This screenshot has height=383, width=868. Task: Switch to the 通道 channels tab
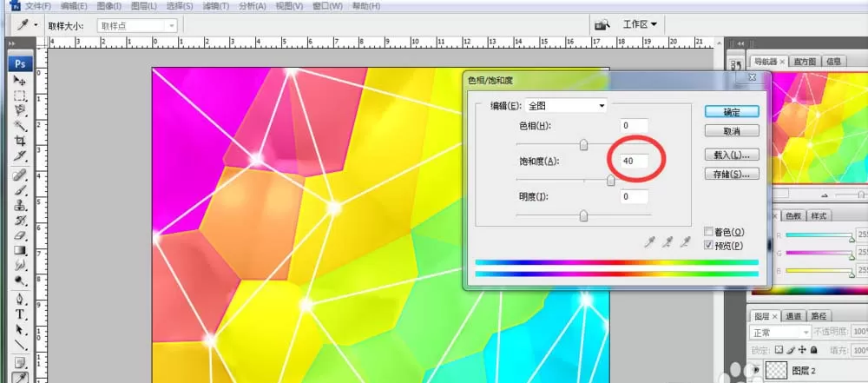(794, 316)
